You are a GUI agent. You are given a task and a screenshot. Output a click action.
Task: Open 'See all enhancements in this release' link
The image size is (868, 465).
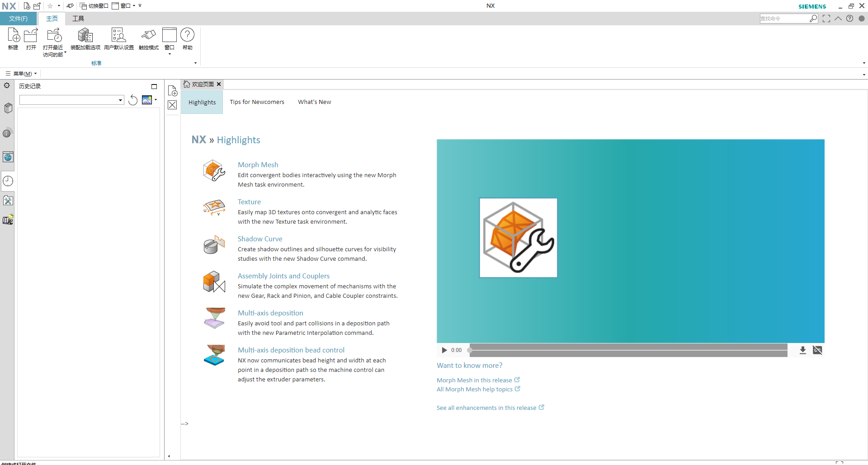[x=486, y=408]
